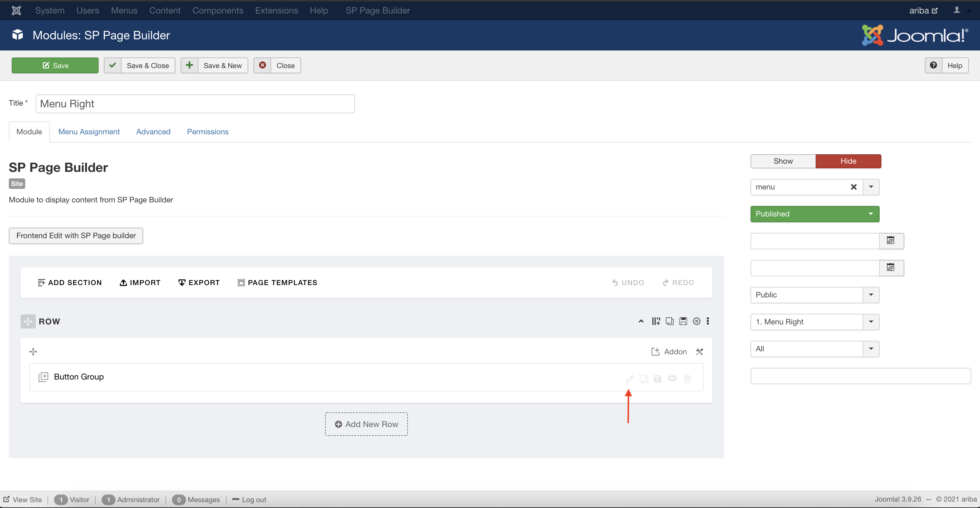
Task: Switch to the Menu Assignment tab
Action: (89, 132)
